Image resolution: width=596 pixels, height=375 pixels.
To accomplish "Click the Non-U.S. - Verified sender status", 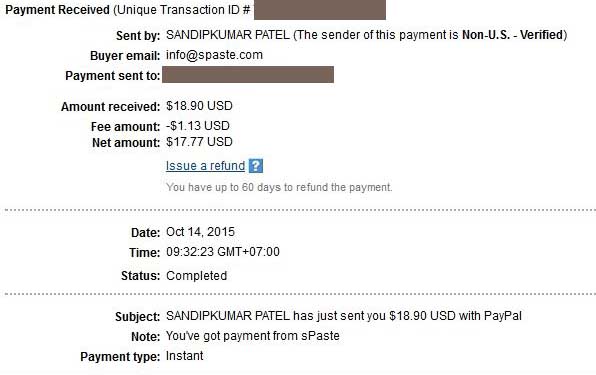I will pyautogui.click(x=512, y=35).
